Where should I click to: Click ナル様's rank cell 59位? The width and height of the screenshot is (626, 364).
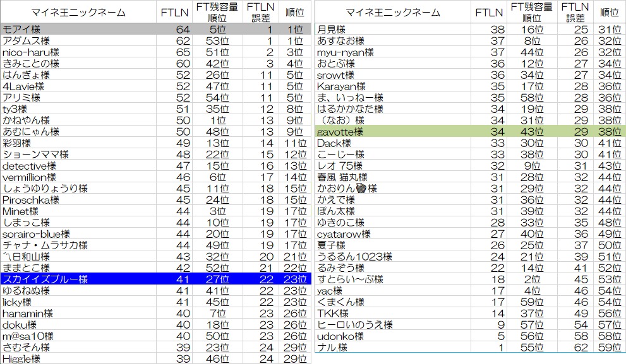609,348
